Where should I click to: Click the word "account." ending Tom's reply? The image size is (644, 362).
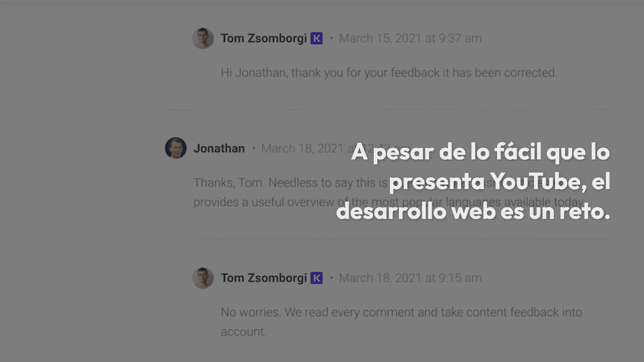pyautogui.click(x=244, y=332)
